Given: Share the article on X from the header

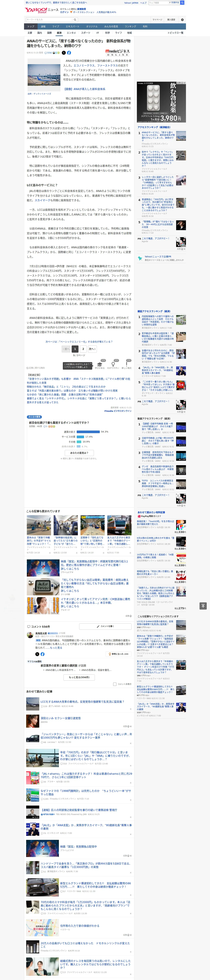Looking at the screenshot, I should [64, 53].
